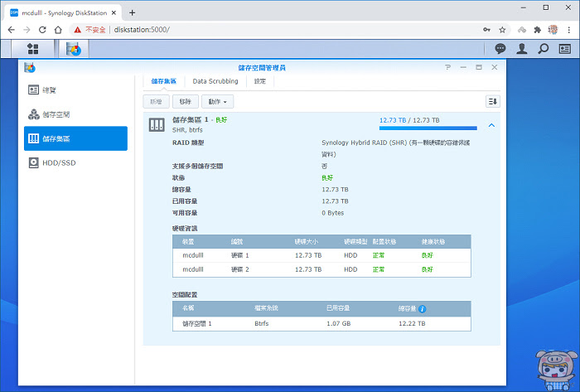Screen dimensions: 580x392
Task: Click the 健康狀態 column header
Action: tap(433, 242)
